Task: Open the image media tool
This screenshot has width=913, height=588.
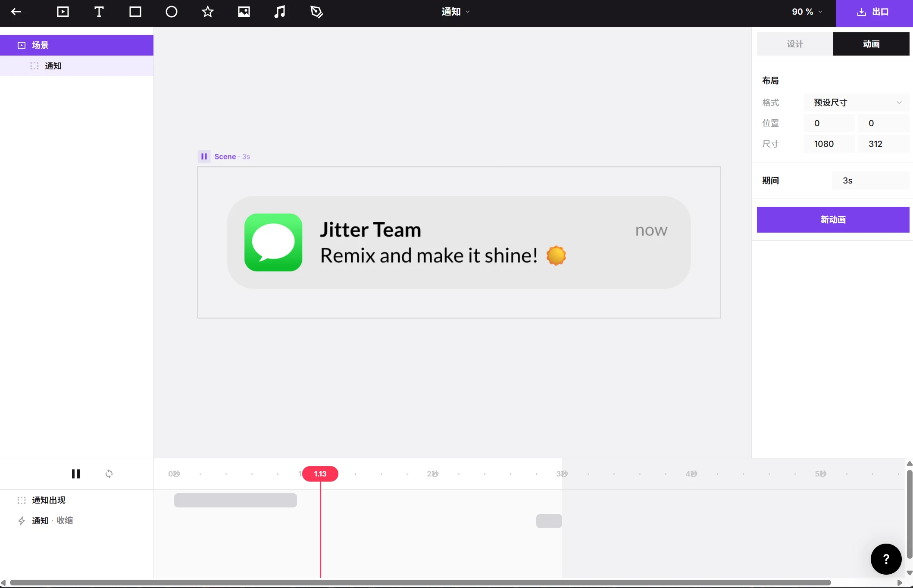Action: pos(244,12)
